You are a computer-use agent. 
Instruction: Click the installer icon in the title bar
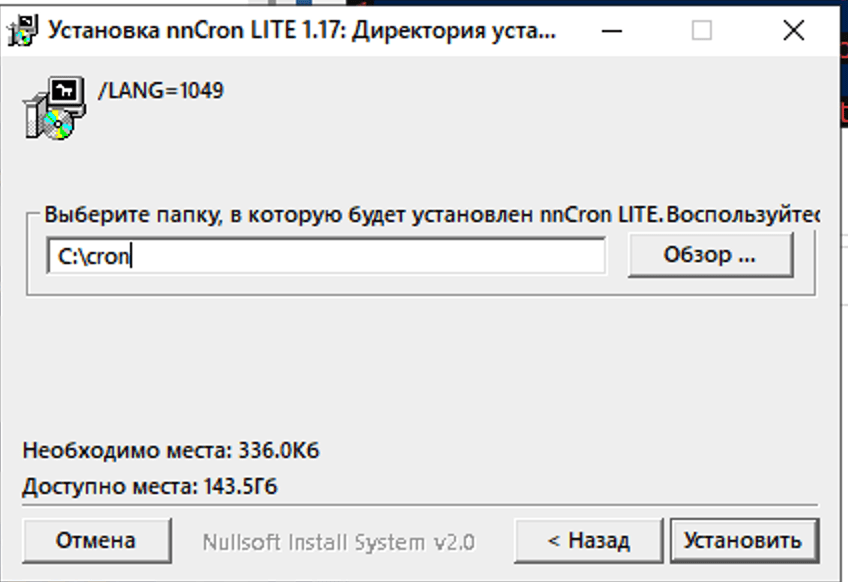(x=22, y=31)
